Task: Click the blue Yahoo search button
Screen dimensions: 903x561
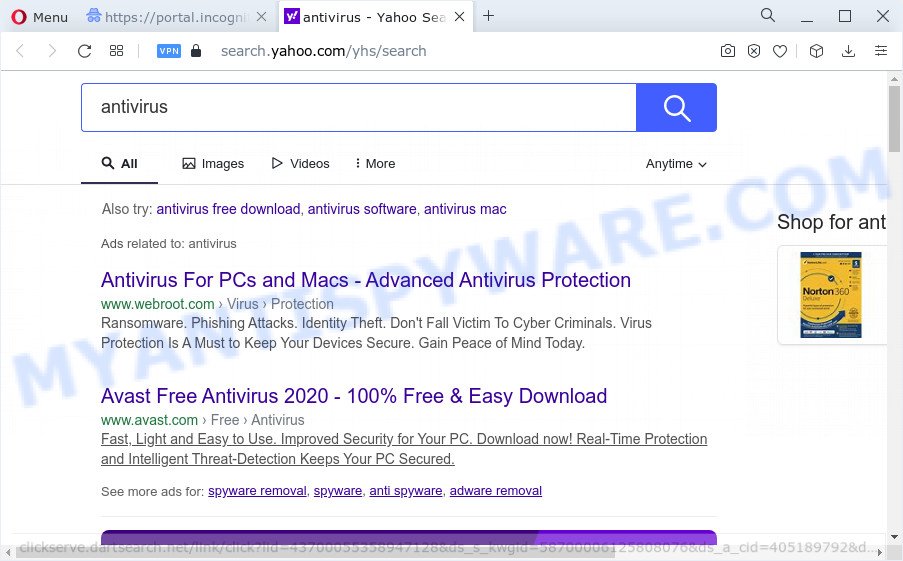Action: coord(676,107)
